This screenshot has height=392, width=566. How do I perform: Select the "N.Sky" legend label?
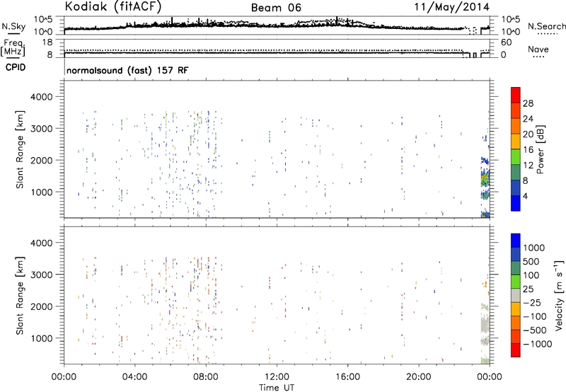pos(13,26)
